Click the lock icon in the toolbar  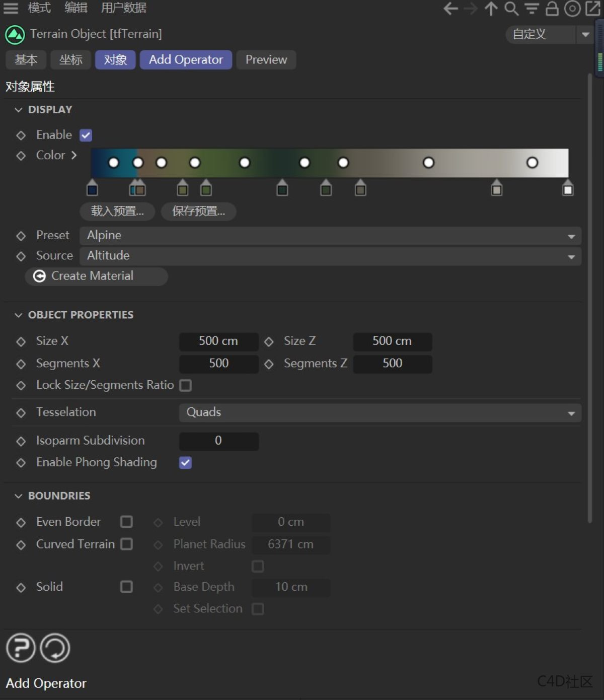(x=551, y=9)
